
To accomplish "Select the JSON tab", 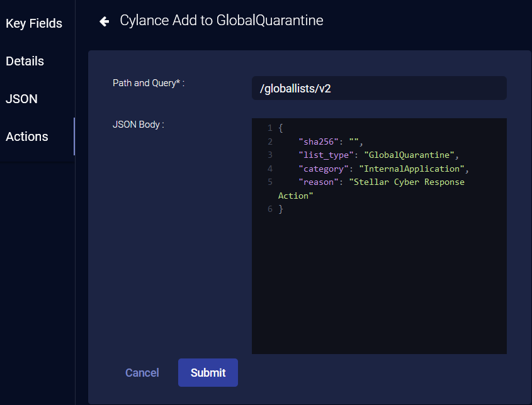I will (21, 99).
